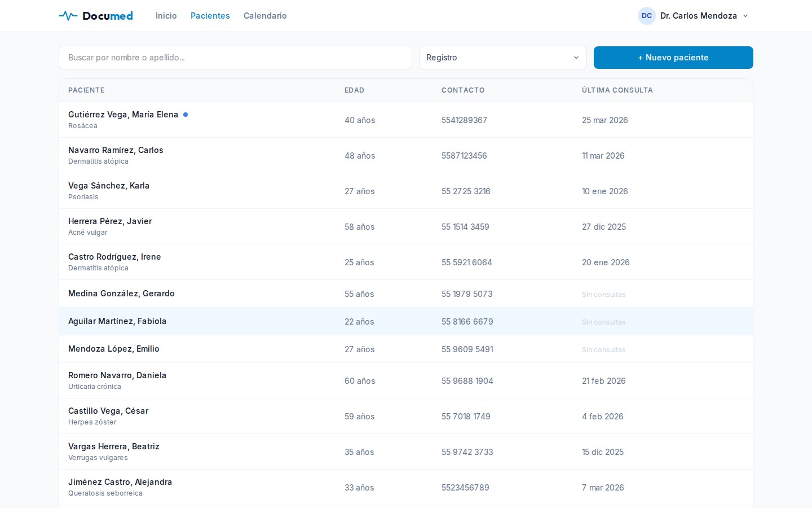The image size is (812, 508).
Task: Open highlighted Aguilar Martínez, Fabiola row
Action: click(x=117, y=321)
